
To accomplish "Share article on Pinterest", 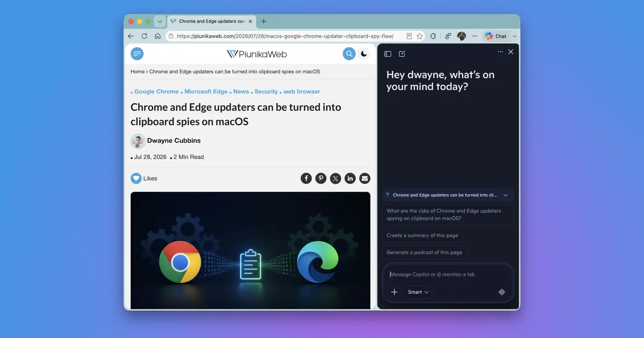I will pyautogui.click(x=321, y=178).
